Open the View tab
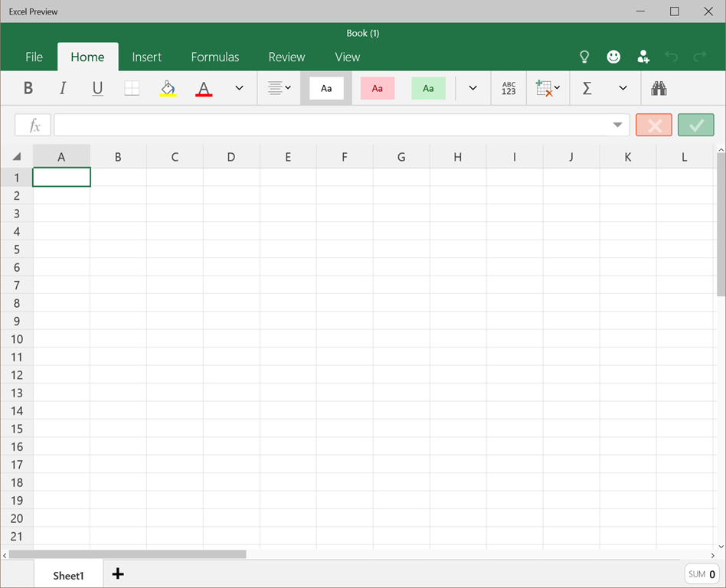 347,57
